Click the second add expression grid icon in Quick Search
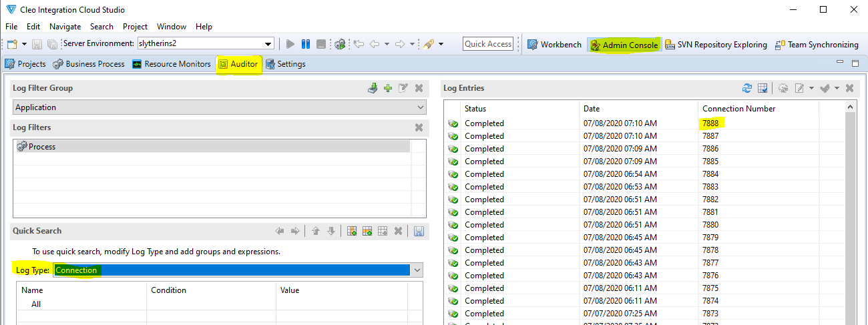This screenshot has width=868, height=325. 367,231
